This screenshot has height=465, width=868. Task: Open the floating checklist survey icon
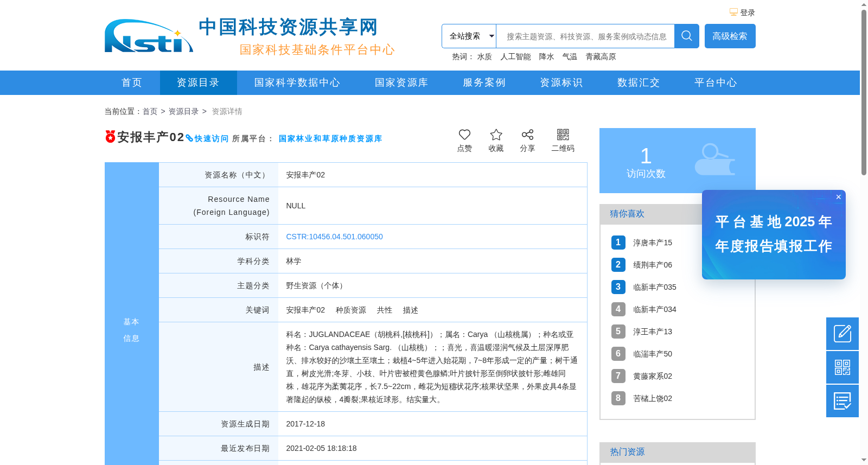tap(843, 401)
